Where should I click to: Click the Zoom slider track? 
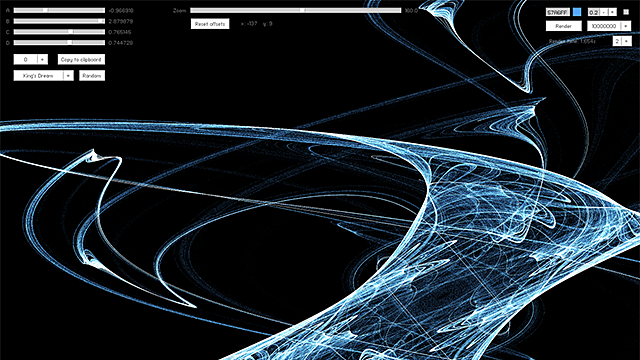(296, 11)
